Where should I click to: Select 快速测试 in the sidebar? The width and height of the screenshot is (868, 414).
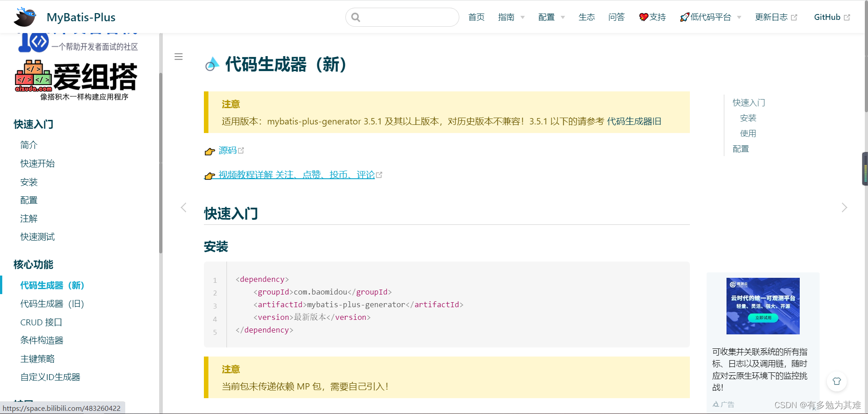(x=38, y=237)
